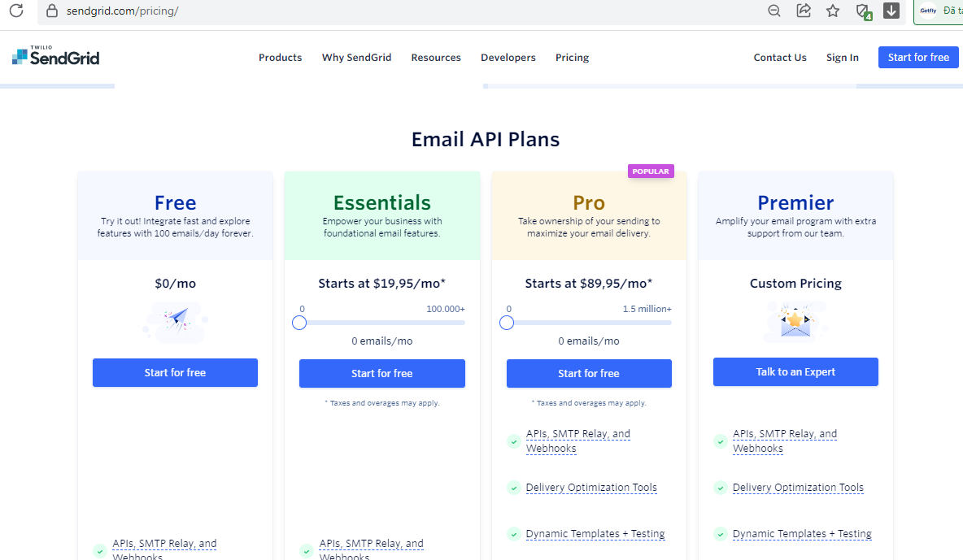Image resolution: width=963 pixels, height=560 pixels.
Task: Open the Products menu
Action: pyautogui.click(x=280, y=58)
